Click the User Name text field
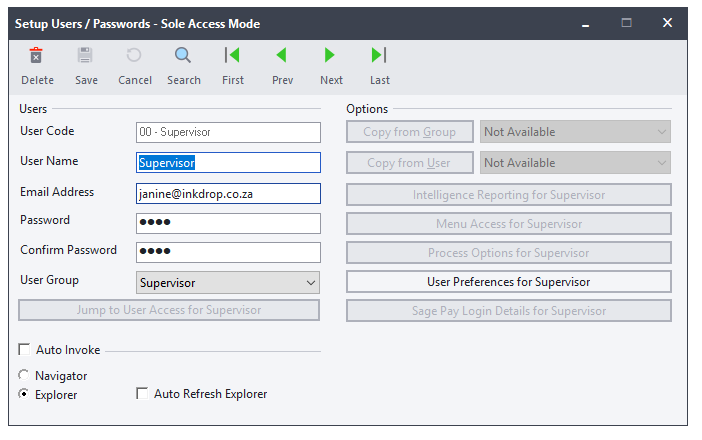This screenshot has width=702, height=440. pyautogui.click(x=228, y=162)
